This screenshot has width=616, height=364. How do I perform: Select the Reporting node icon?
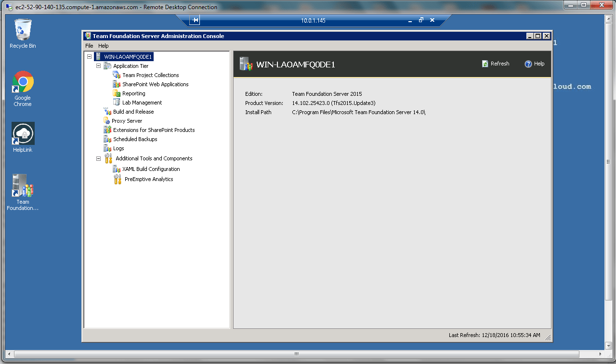pos(116,93)
